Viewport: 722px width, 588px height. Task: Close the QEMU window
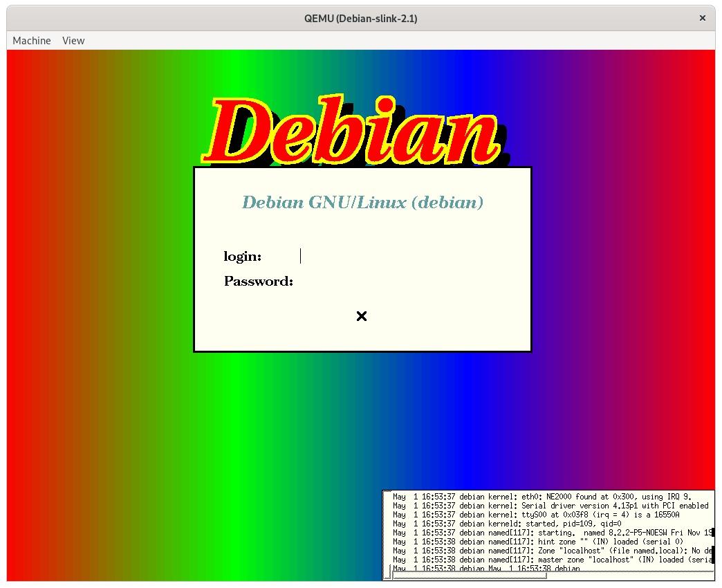[703, 18]
